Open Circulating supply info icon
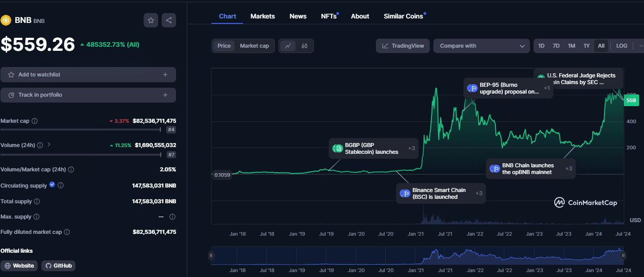The height and width of the screenshot is (277, 644). (61, 185)
